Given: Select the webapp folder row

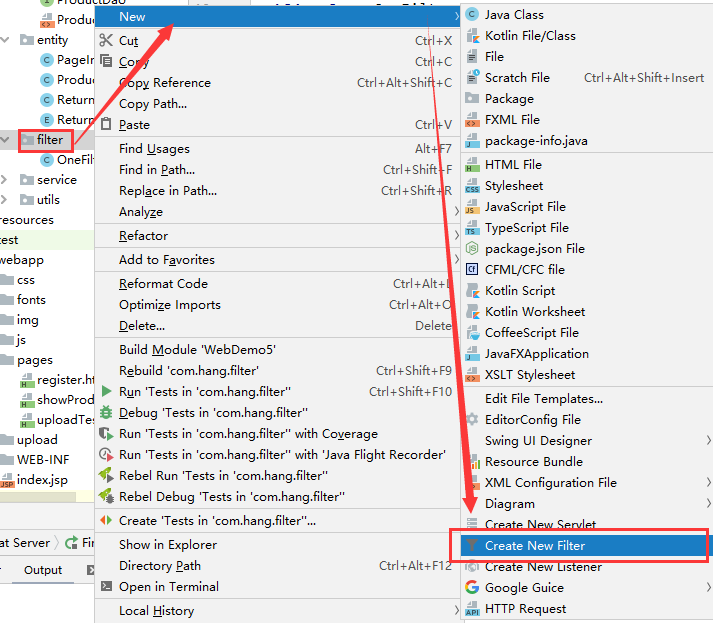Looking at the screenshot, I should (47, 260).
